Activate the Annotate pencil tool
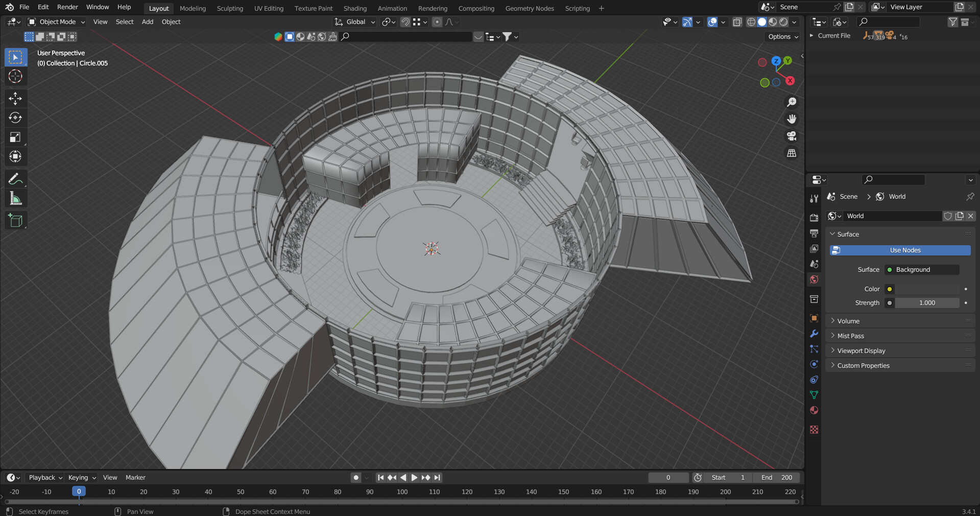The width and height of the screenshot is (980, 516). [x=15, y=179]
